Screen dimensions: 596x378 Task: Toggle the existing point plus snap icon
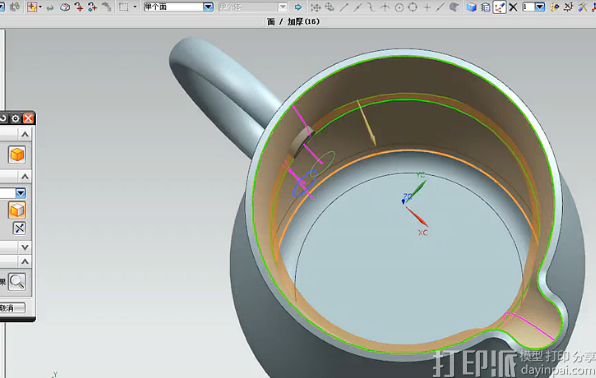tap(427, 7)
